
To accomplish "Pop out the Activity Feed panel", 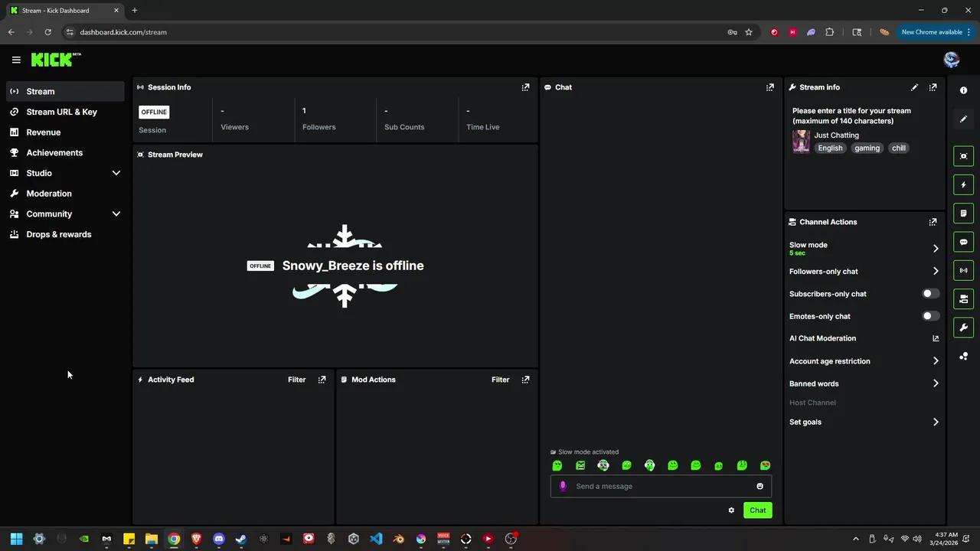I will tap(322, 380).
